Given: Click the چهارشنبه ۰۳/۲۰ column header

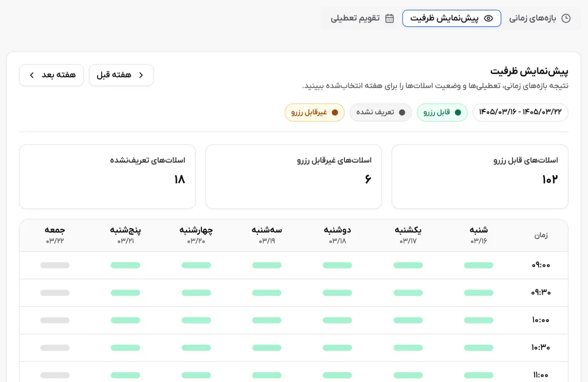Looking at the screenshot, I should click(196, 235).
